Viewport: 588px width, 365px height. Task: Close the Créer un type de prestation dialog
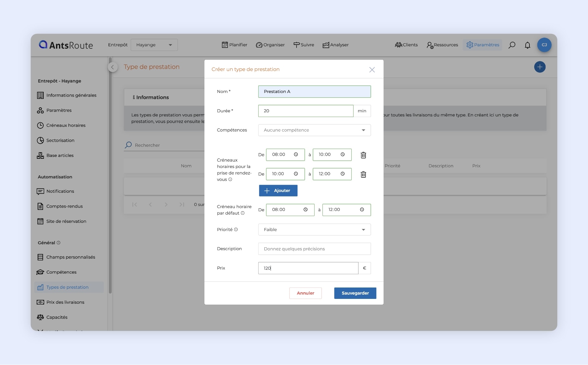(372, 70)
